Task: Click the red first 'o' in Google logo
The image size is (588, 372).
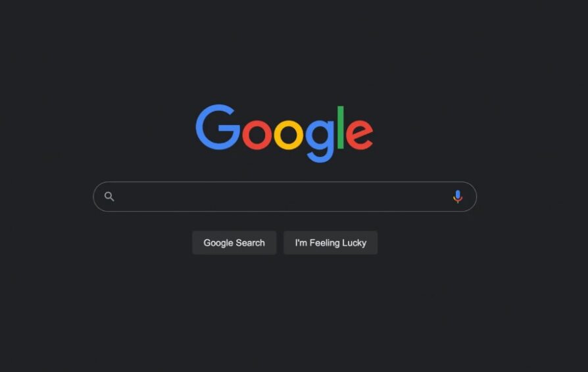Action: click(257, 135)
